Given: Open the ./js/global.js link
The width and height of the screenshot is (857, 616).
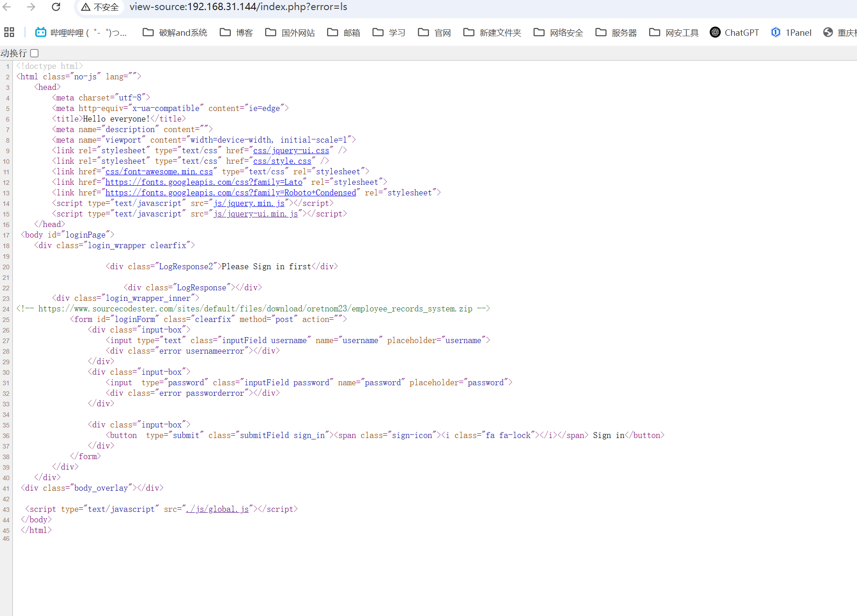Looking at the screenshot, I should (x=217, y=509).
